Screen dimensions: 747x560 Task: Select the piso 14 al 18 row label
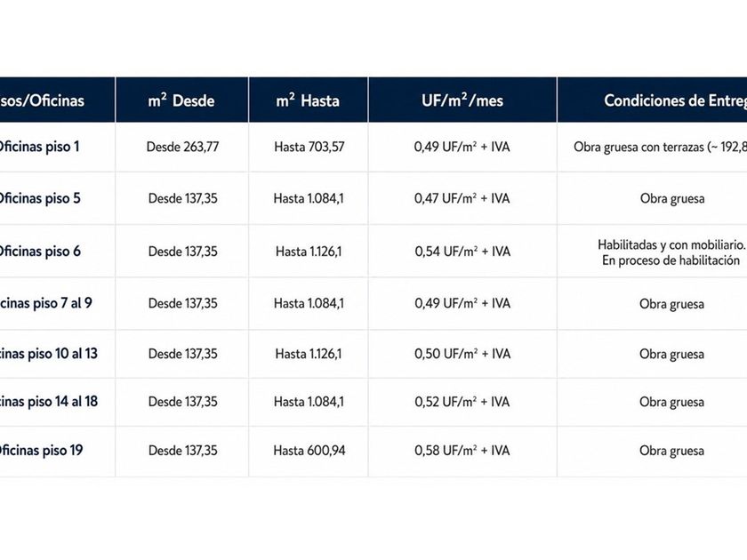[x=49, y=402]
